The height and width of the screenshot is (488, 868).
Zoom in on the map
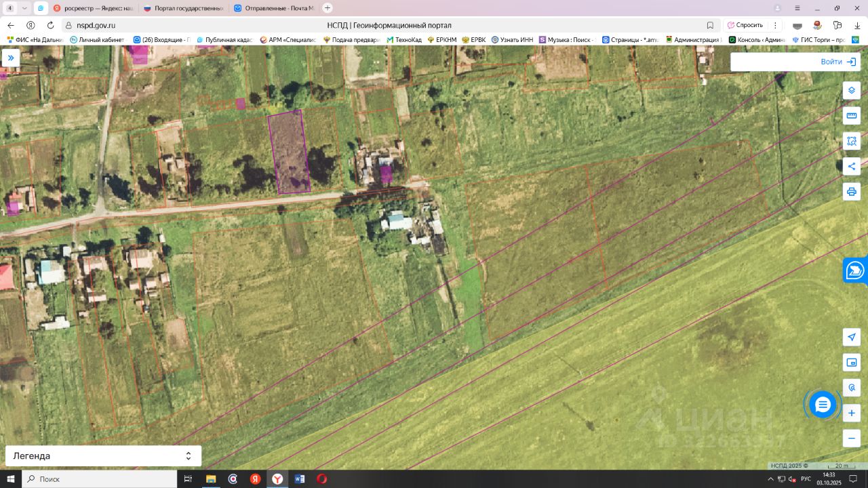[x=852, y=413]
